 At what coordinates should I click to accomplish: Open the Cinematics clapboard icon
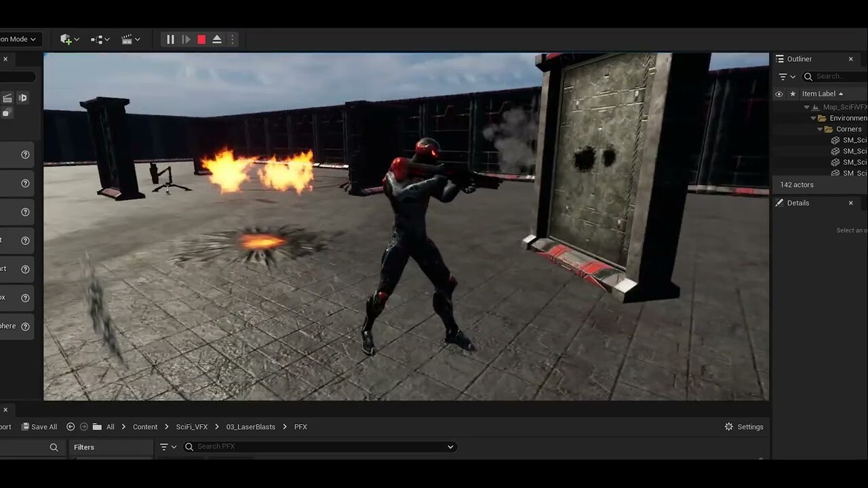(x=127, y=39)
